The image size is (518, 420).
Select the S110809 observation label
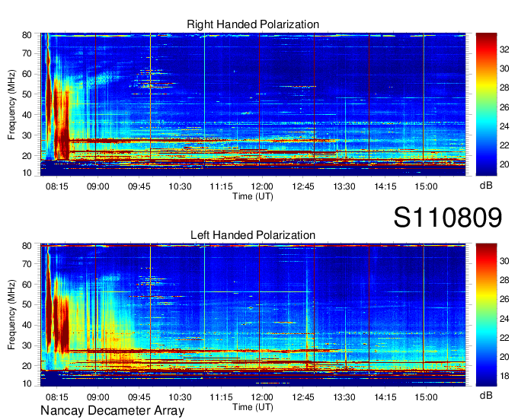(x=448, y=218)
